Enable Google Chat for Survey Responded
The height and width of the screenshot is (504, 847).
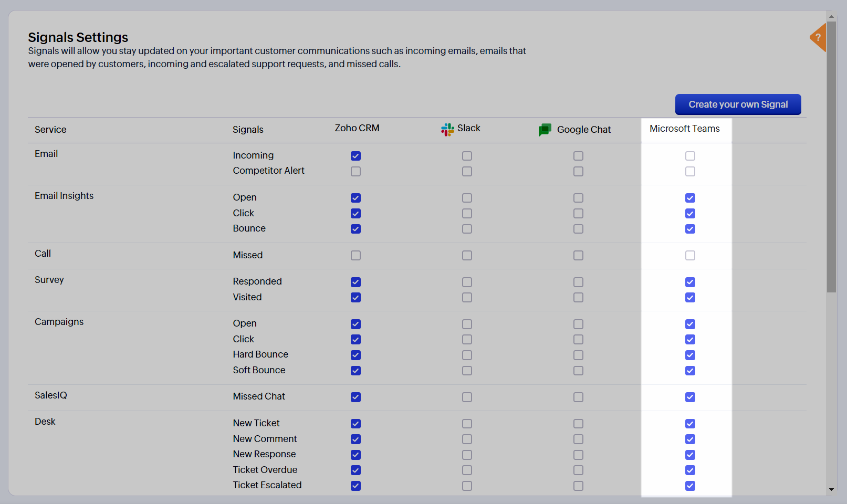(578, 282)
